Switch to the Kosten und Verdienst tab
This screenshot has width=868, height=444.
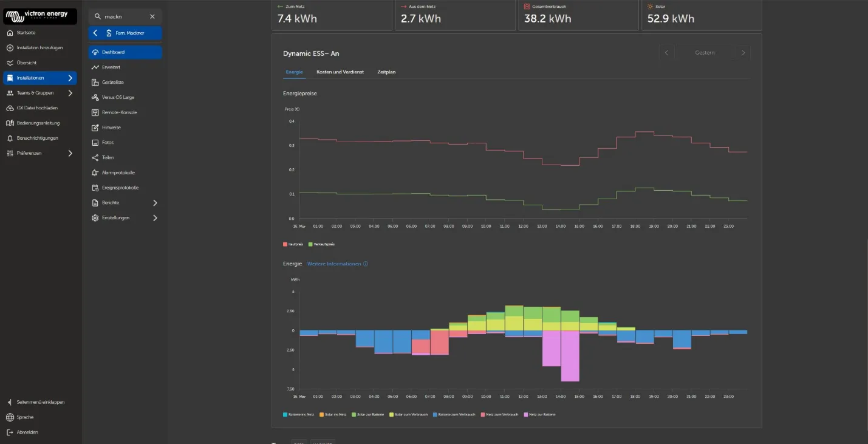tap(340, 72)
